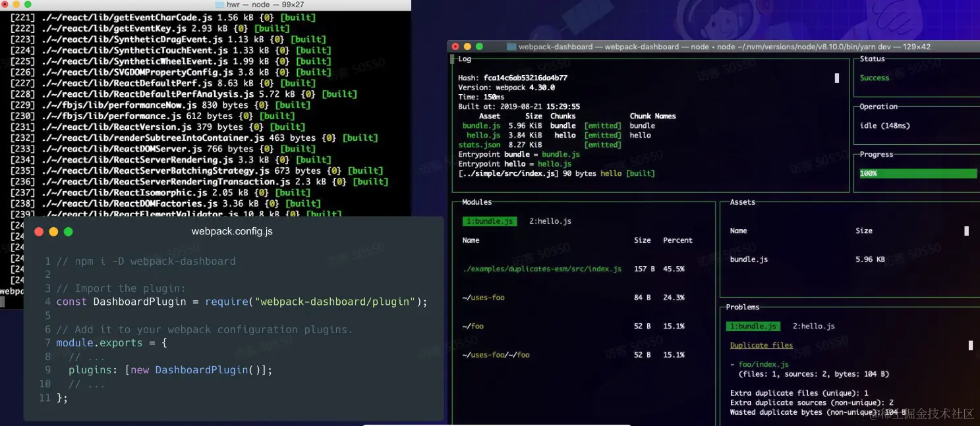The image size is (980, 426).
Task: Click the terminal cursor block in hwr window
Action: click(x=3, y=302)
